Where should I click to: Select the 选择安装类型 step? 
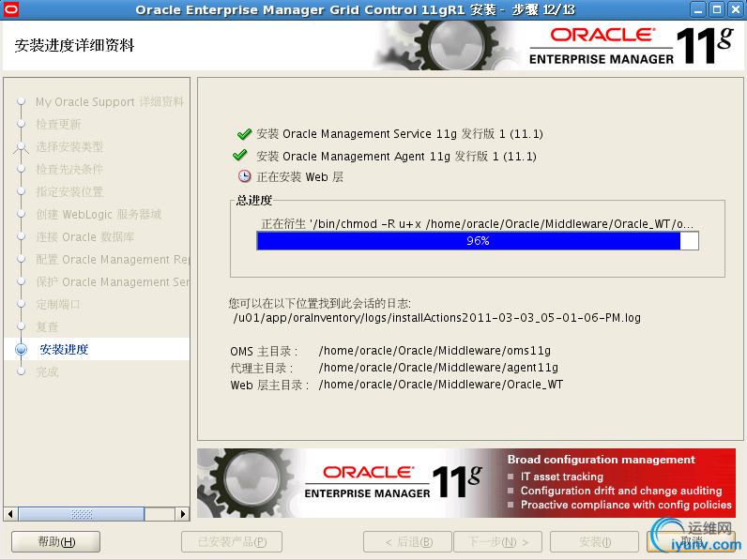(69, 146)
